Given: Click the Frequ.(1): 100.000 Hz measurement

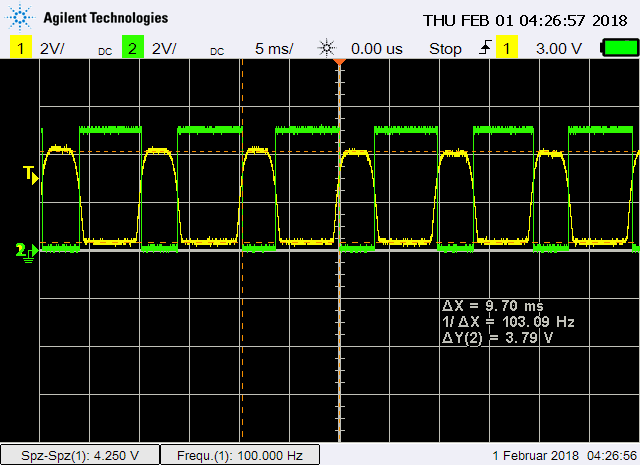Looking at the screenshot, I should tap(240, 455).
